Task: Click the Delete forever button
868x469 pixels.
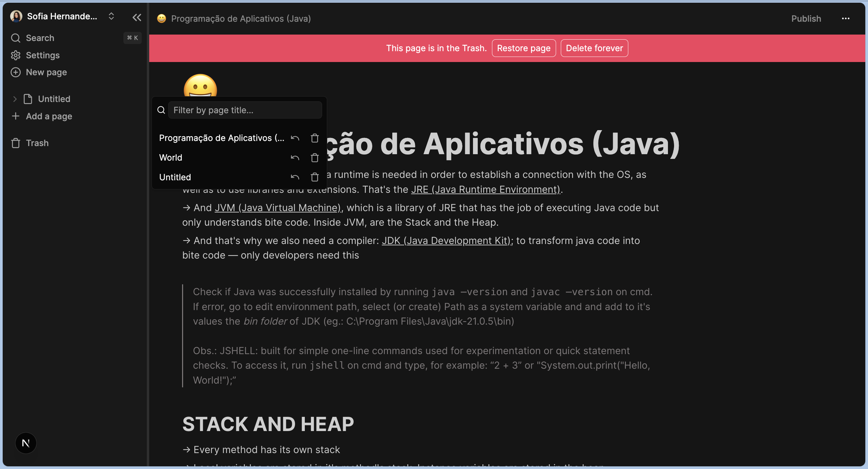Action: coord(594,48)
